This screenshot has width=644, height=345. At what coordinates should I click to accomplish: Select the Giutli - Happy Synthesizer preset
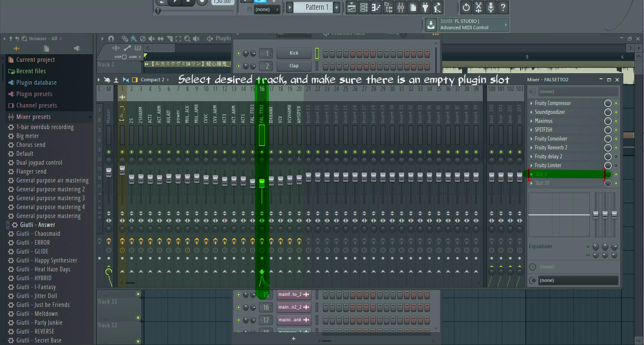tap(47, 260)
